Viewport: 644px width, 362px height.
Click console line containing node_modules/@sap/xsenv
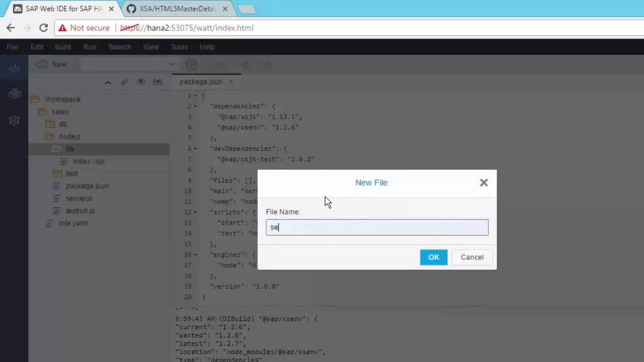coord(251,351)
